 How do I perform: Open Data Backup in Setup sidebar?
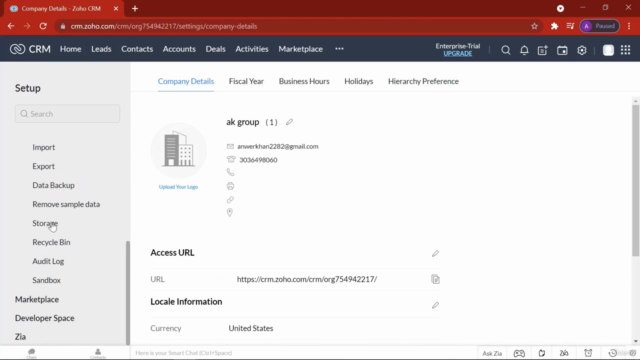point(53,185)
